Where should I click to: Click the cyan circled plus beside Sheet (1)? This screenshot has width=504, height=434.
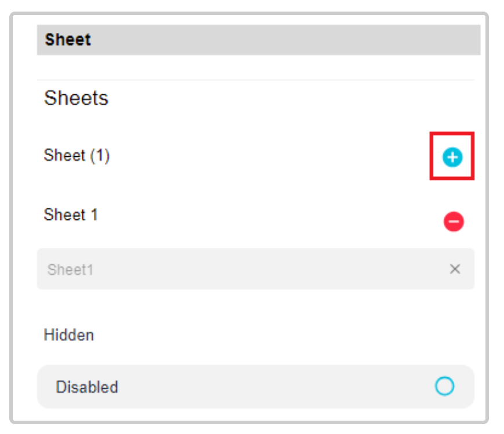pyautogui.click(x=452, y=157)
